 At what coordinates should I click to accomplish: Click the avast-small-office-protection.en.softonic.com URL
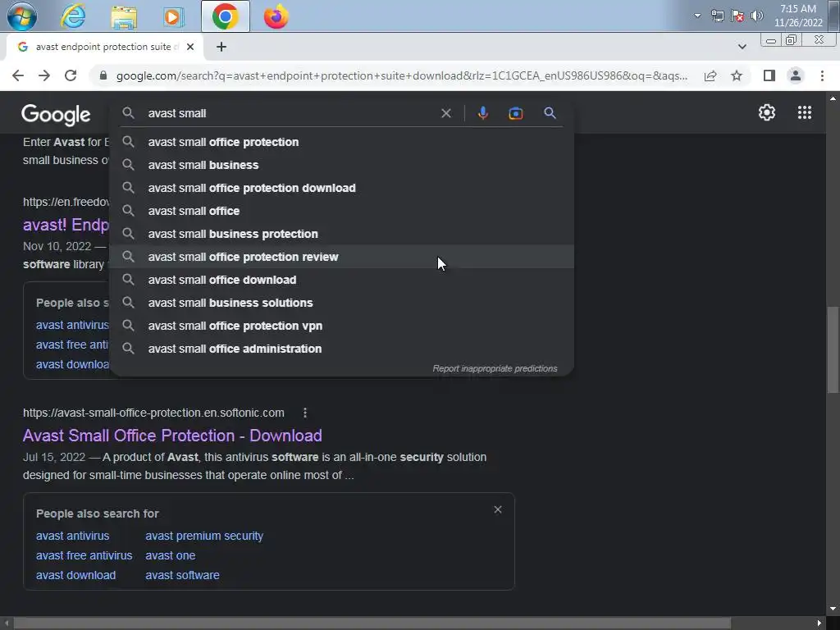[x=153, y=413]
